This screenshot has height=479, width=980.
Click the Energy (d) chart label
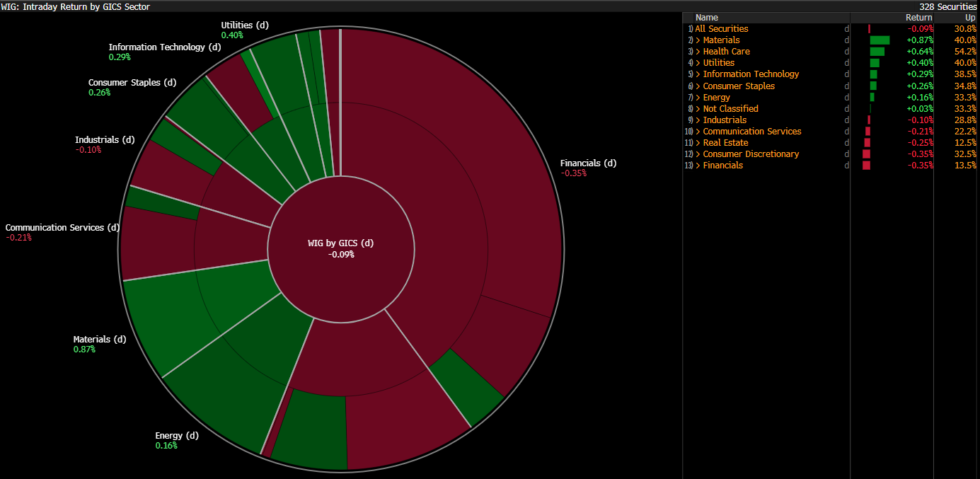click(177, 436)
